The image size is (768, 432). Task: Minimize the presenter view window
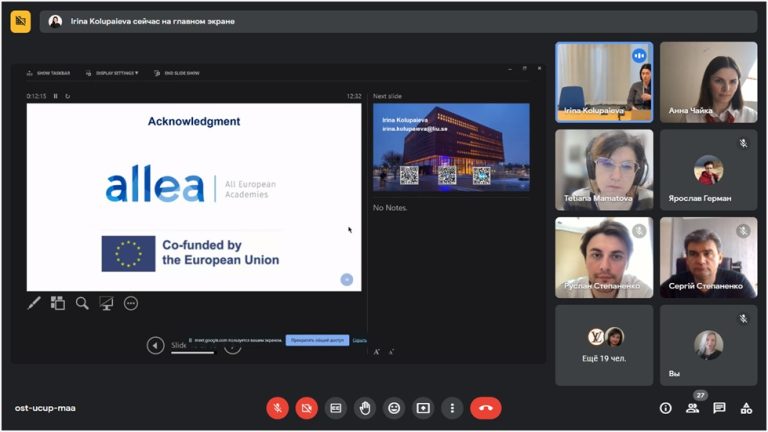(x=510, y=69)
